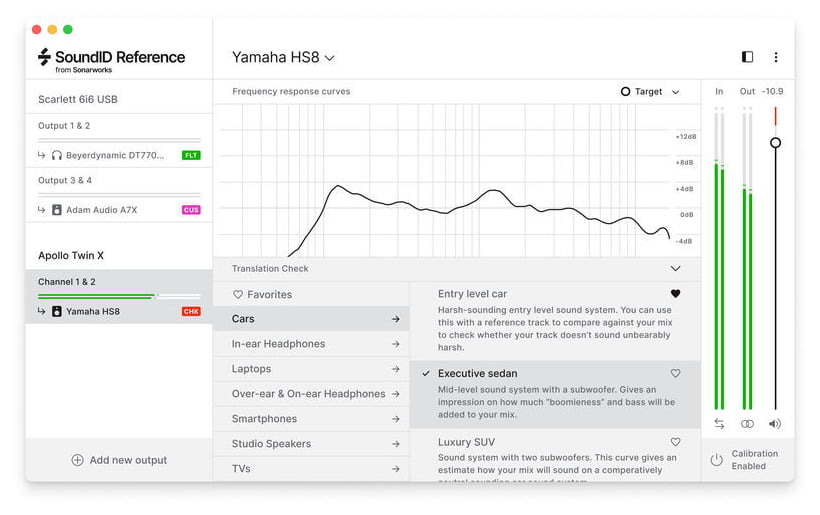Click the speaker icon beside Yamaha HS8 in sidebar
The width and height of the screenshot is (820, 515).
click(x=56, y=311)
